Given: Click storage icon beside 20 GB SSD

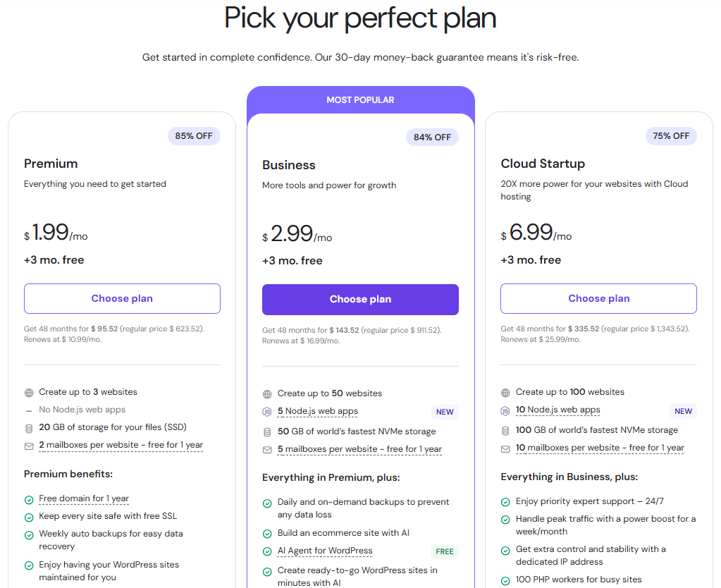Looking at the screenshot, I should pyautogui.click(x=29, y=428).
